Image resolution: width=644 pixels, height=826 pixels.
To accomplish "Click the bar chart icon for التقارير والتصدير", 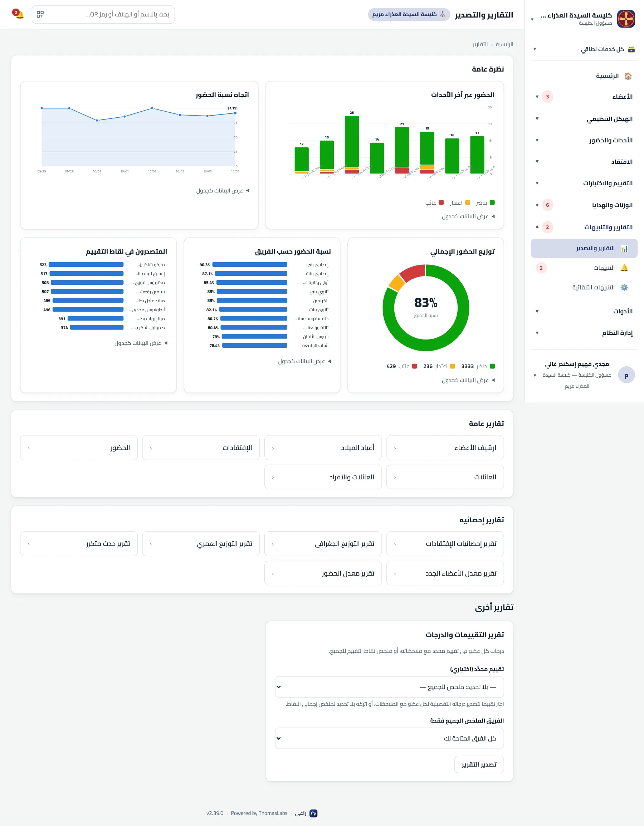I will [624, 249].
